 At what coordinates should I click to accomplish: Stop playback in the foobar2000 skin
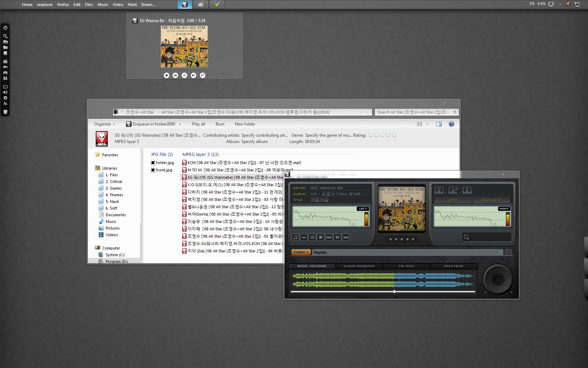coord(321,237)
